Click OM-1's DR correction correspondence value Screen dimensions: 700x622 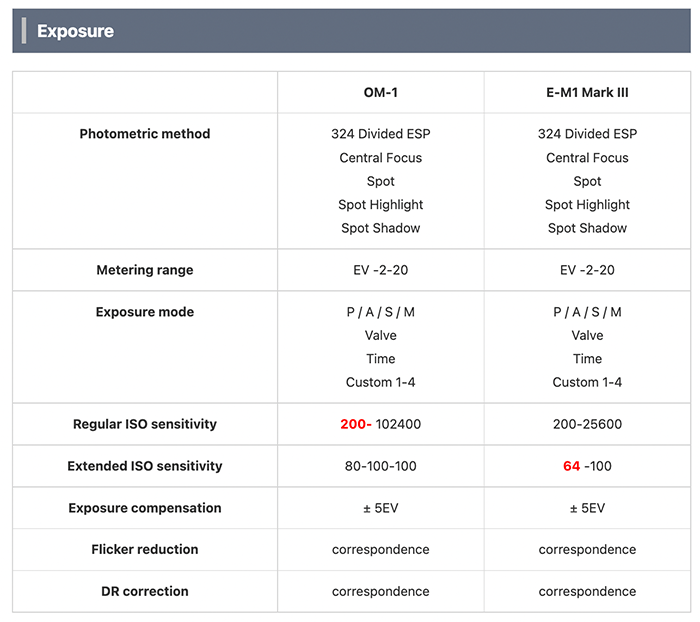[380, 591]
